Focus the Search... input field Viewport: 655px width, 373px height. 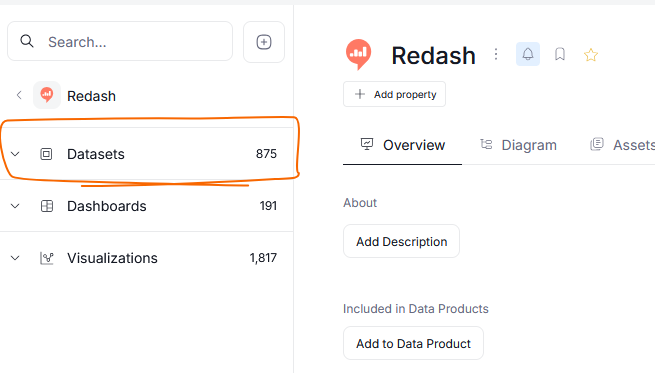click(x=120, y=41)
